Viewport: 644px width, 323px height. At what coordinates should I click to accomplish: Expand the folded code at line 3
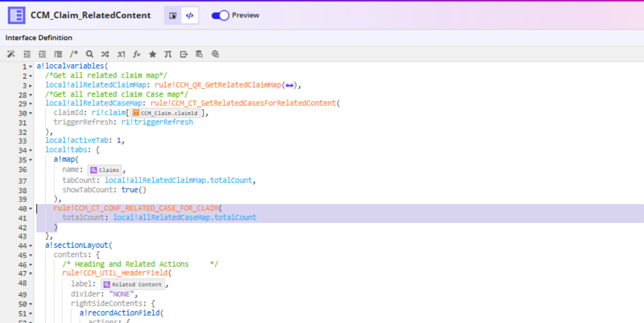(31, 86)
